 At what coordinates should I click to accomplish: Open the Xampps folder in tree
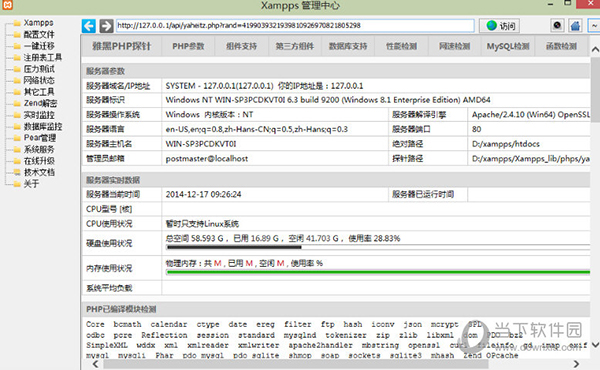pyautogui.click(x=38, y=23)
